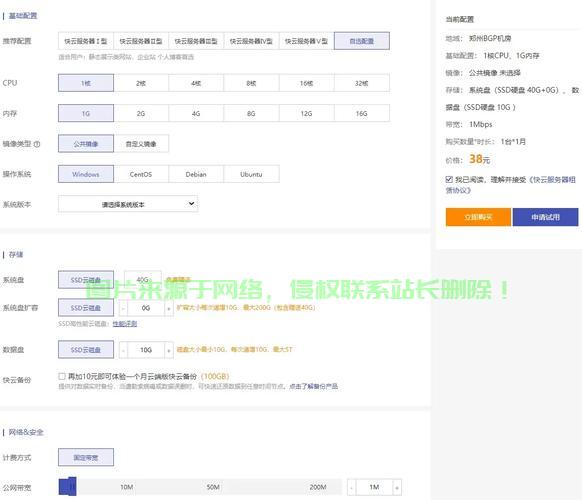582x500 pixels.
Task: Choose 4G memory
Action: [196, 113]
